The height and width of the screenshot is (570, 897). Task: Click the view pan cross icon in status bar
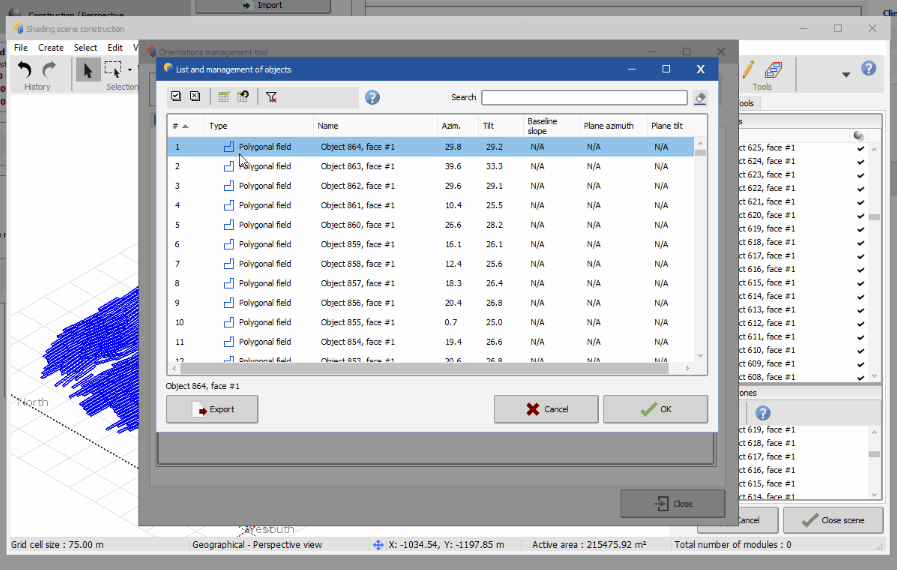(x=378, y=545)
